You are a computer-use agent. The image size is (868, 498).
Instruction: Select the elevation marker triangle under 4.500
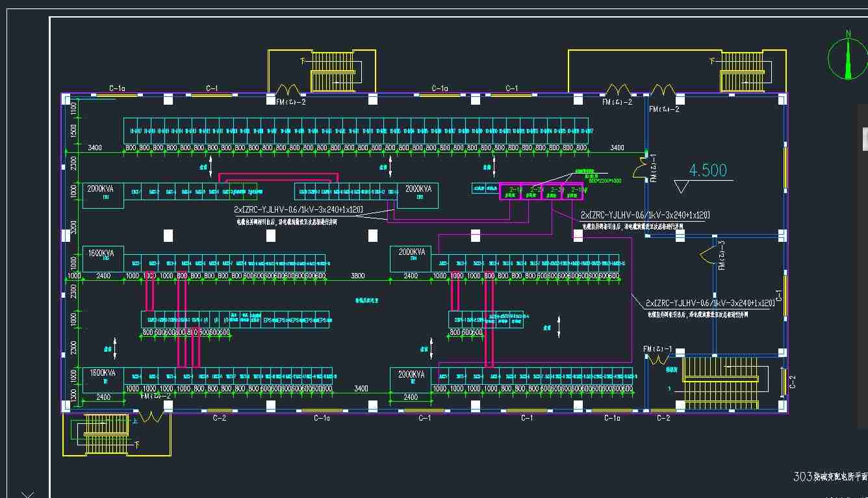682,187
